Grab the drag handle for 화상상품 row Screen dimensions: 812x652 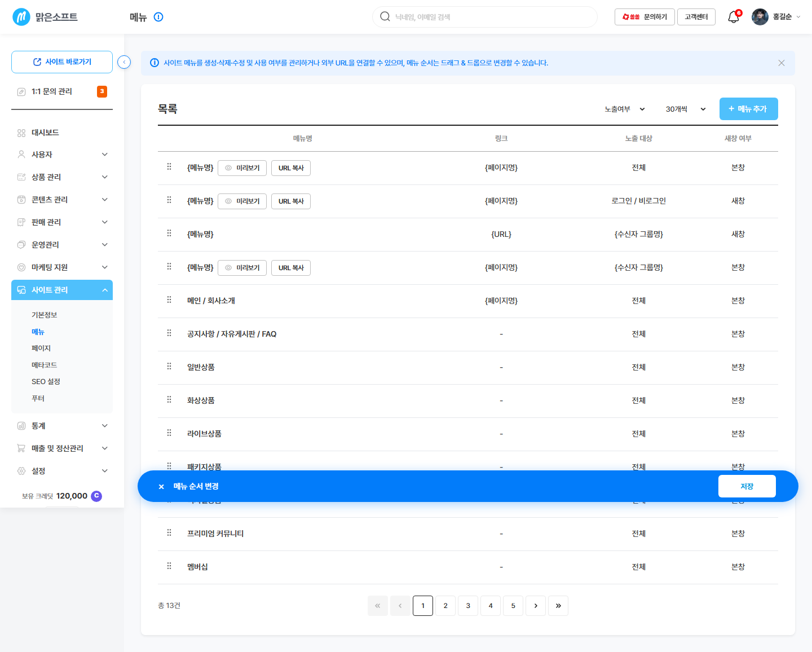pos(169,400)
